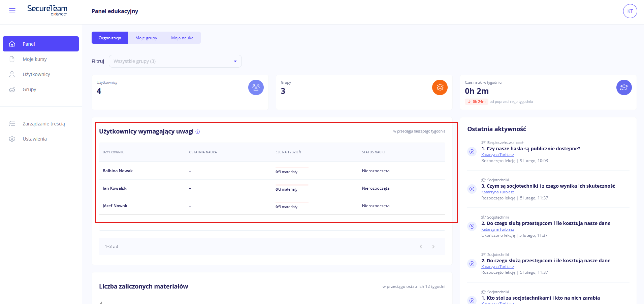644x304 pixels.
Task: Click Balbina Nowak's weekly goal progress bar
Action: point(292,167)
